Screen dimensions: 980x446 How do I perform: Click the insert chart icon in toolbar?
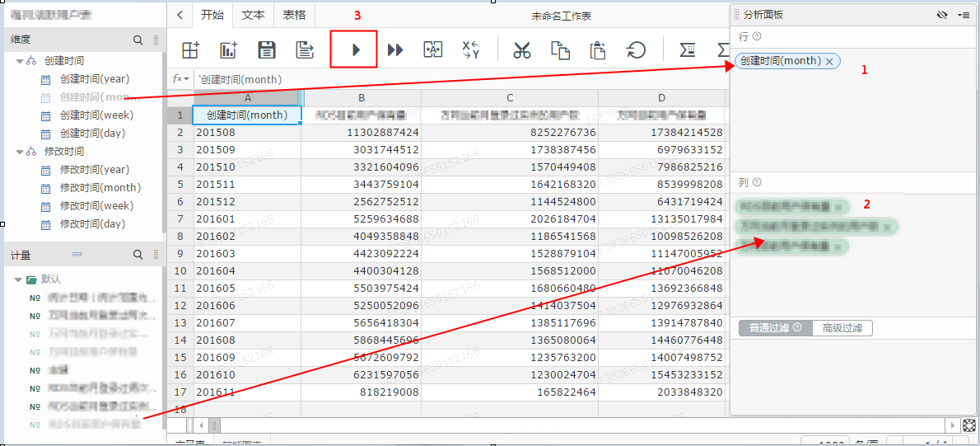coord(229,50)
